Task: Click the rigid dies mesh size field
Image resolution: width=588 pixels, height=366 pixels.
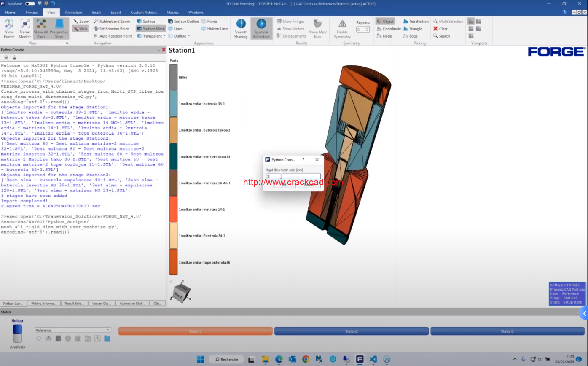Action: (293, 177)
